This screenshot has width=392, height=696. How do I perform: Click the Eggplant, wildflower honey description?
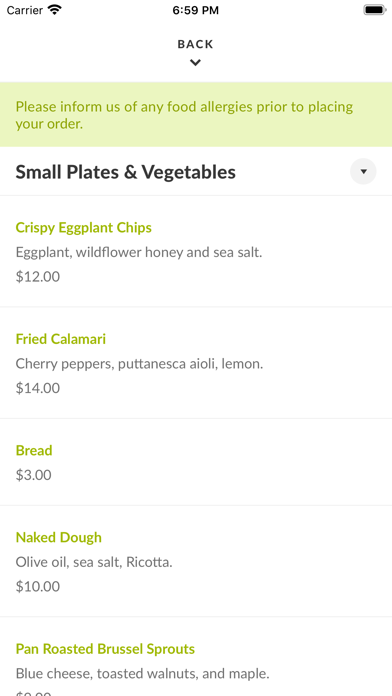139,253
